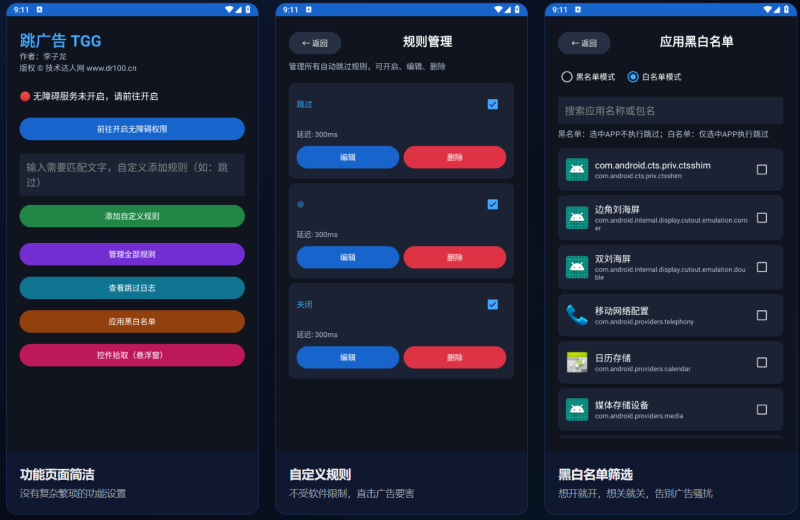Focus the 搜索应用名称或包名 search field
The height and width of the screenshot is (520, 800).
coord(670,111)
